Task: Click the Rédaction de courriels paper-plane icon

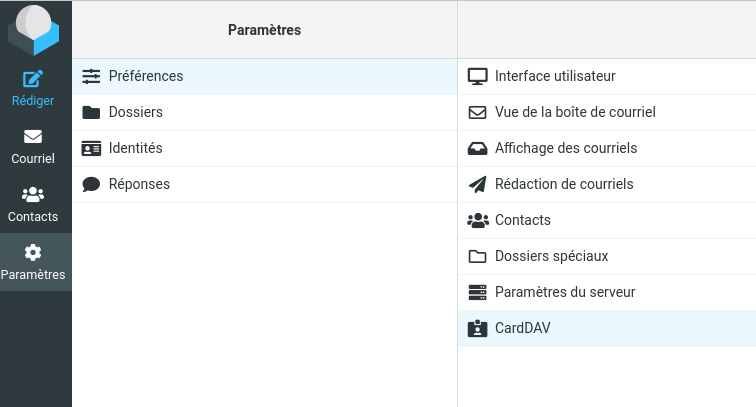Action: tap(477, 184)
